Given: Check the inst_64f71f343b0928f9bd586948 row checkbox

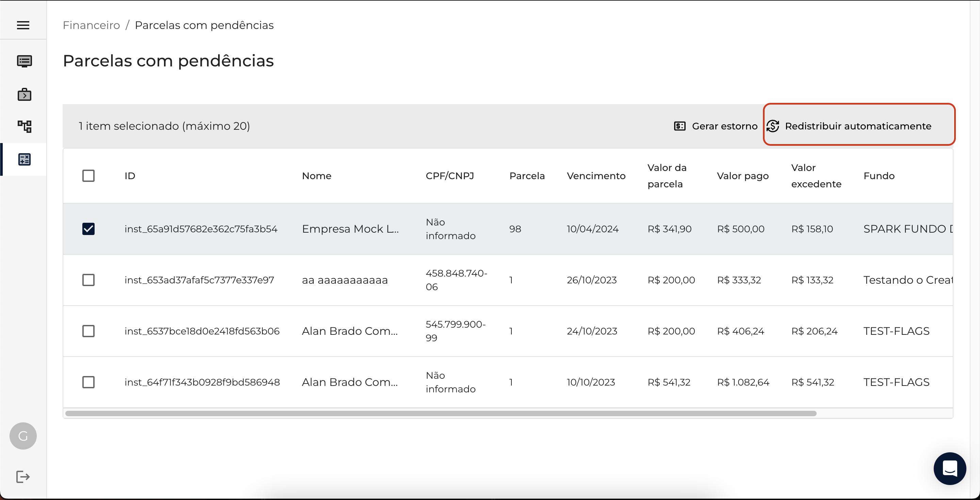Looking at the screenshot, I should pyautogui.click(x=88, y=382).
